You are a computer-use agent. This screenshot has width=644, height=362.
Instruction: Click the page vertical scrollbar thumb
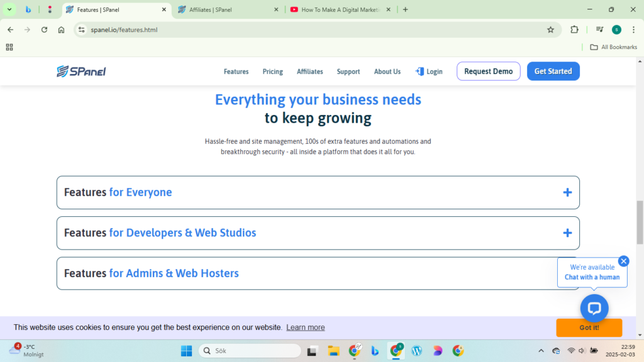pos(640,222)
